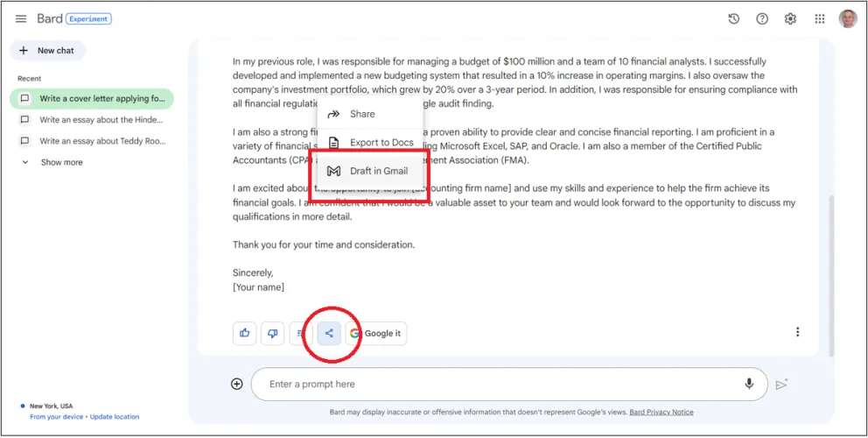This screenshot has width=868, height=438.
Task: Click the modify response icon
Action: [x=300, y=333]
